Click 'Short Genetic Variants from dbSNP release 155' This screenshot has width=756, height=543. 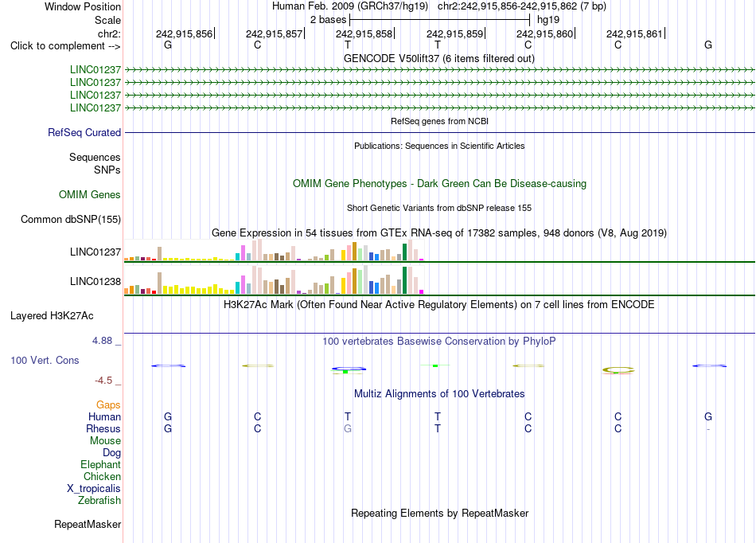[439, 209]
